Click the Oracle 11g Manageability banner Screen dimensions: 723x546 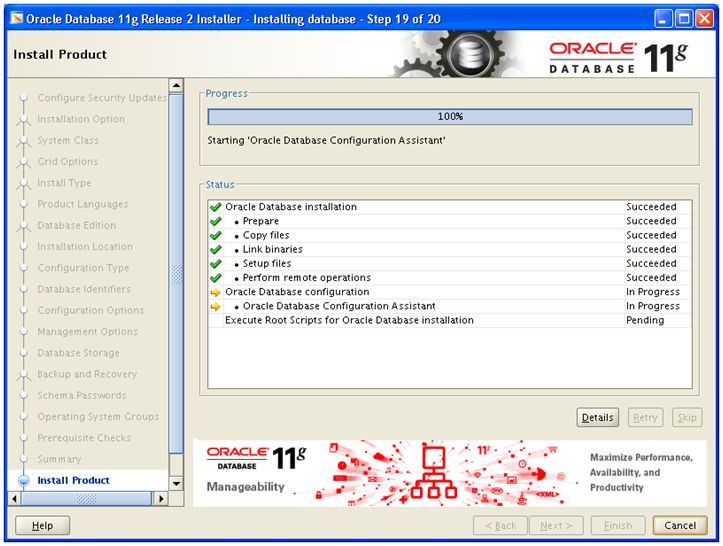click(x=450, y=473)
